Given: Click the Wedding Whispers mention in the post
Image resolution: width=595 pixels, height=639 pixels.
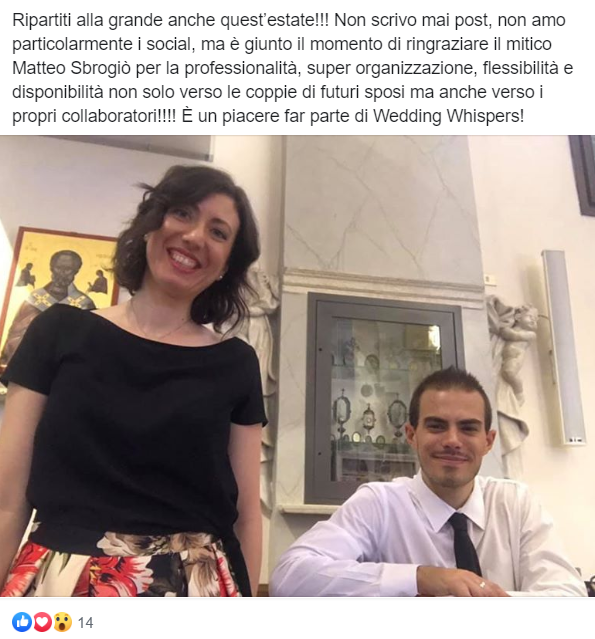Looking at the screenshot, I should (446, 116).
